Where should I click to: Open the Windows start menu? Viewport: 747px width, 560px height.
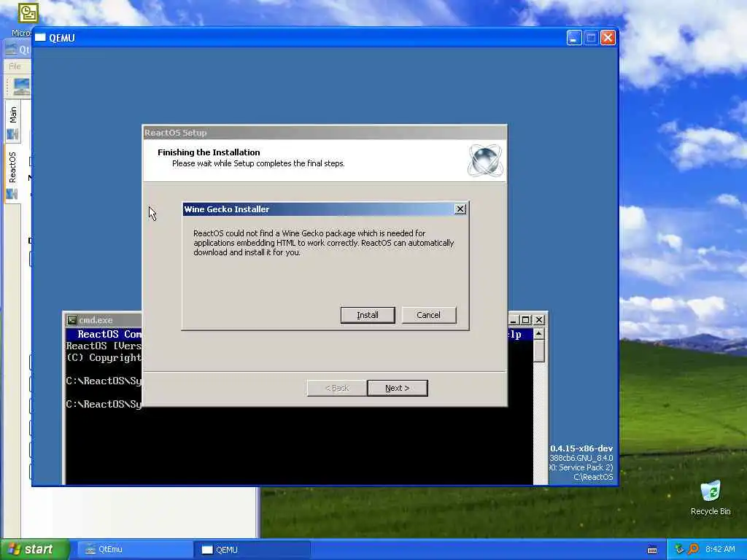coord(35,550)
